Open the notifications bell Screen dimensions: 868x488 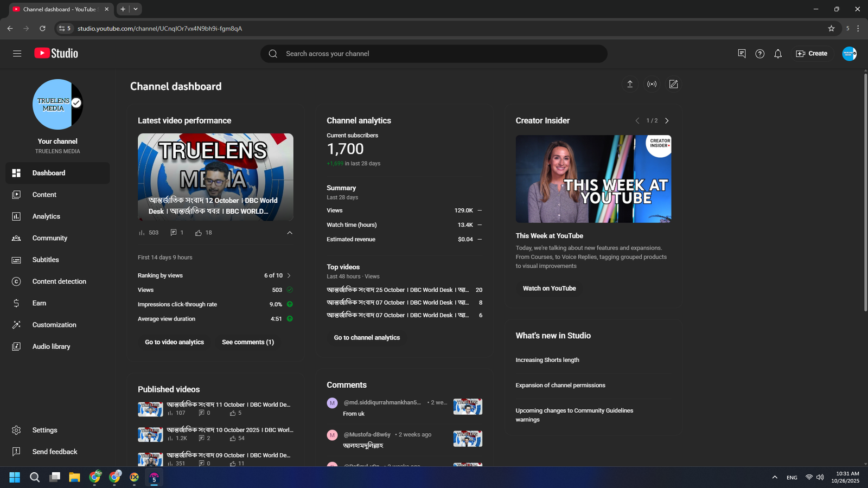tap(778, 54)
